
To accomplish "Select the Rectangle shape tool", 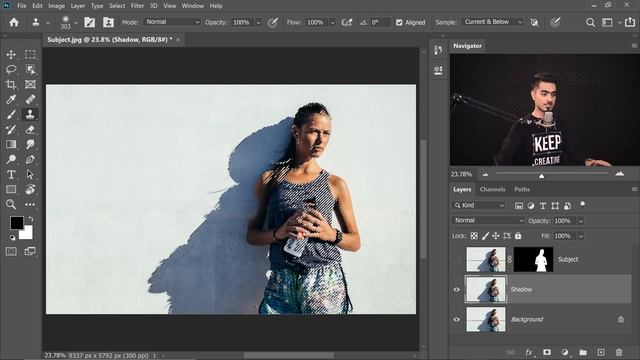I will tap(11, 189).
